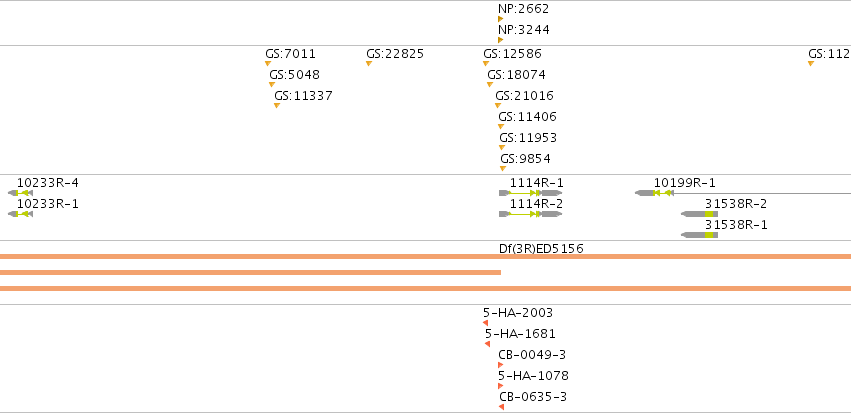Click the triangle marker under GS:5048
Image resolution: width=851 pixels, height=413 pixels.
tap(272, 85)
